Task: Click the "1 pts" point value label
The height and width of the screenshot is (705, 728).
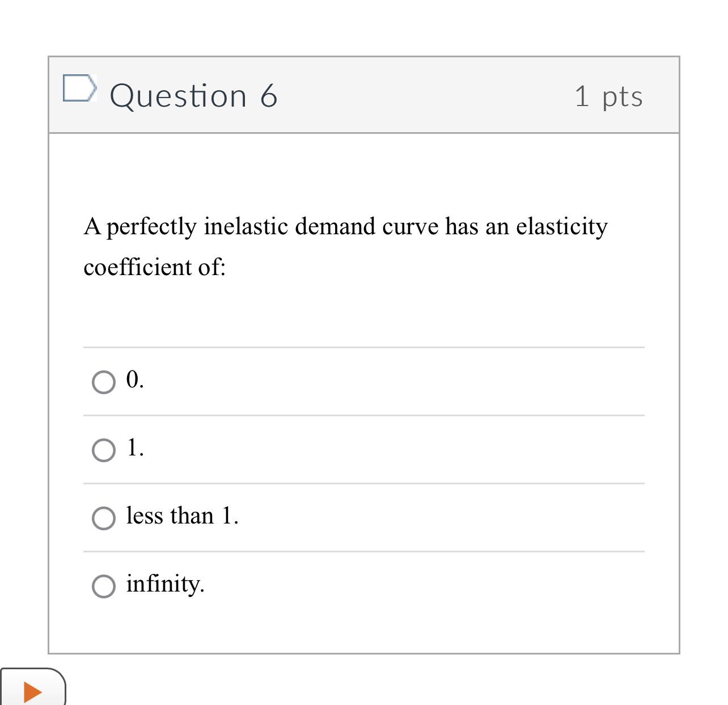Action: coord(609,96)
